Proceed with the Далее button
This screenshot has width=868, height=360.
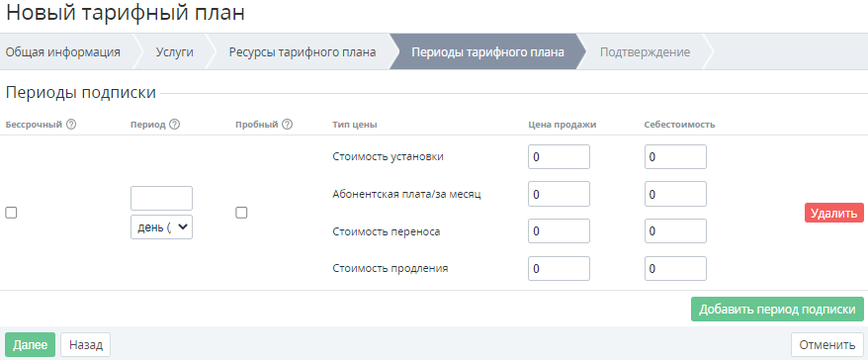31,345
